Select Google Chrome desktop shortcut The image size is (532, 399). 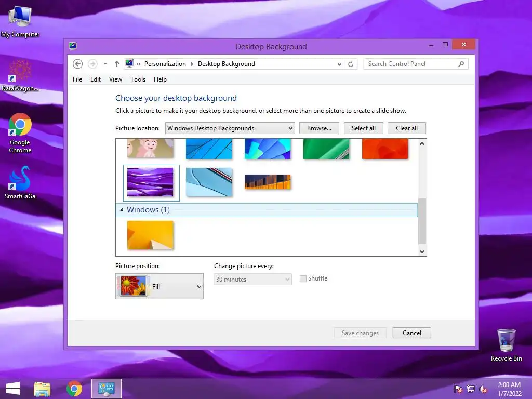click(x=20, y=133)
